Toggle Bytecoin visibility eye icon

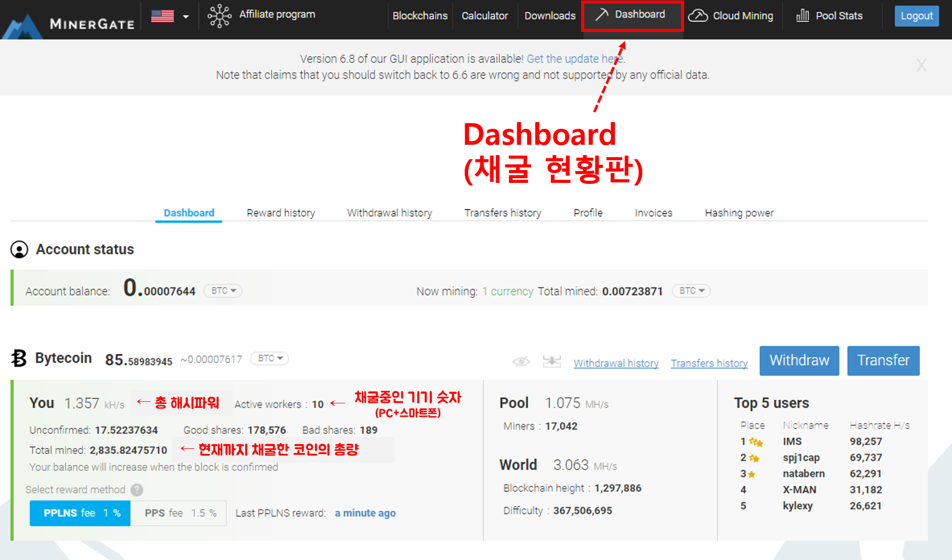(x=521, y=362)
